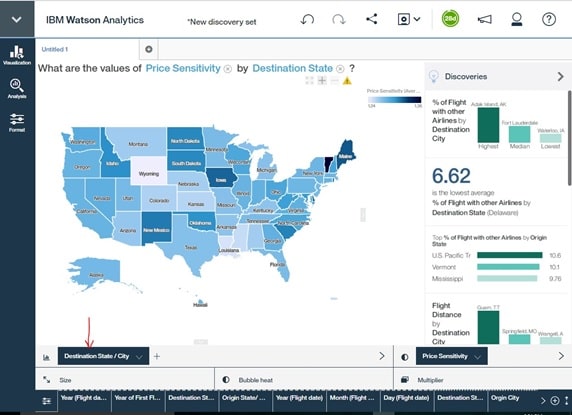572x415 pixels.
Task: Click the Size slot
Action: tap(125, 380)
